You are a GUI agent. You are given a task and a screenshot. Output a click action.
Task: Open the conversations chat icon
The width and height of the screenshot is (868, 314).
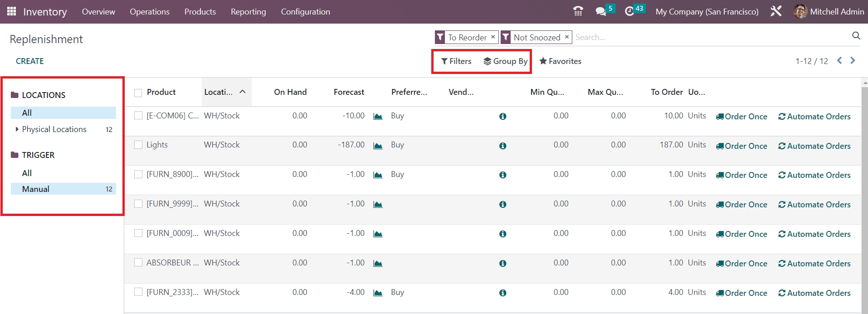[x=601, y=11]
